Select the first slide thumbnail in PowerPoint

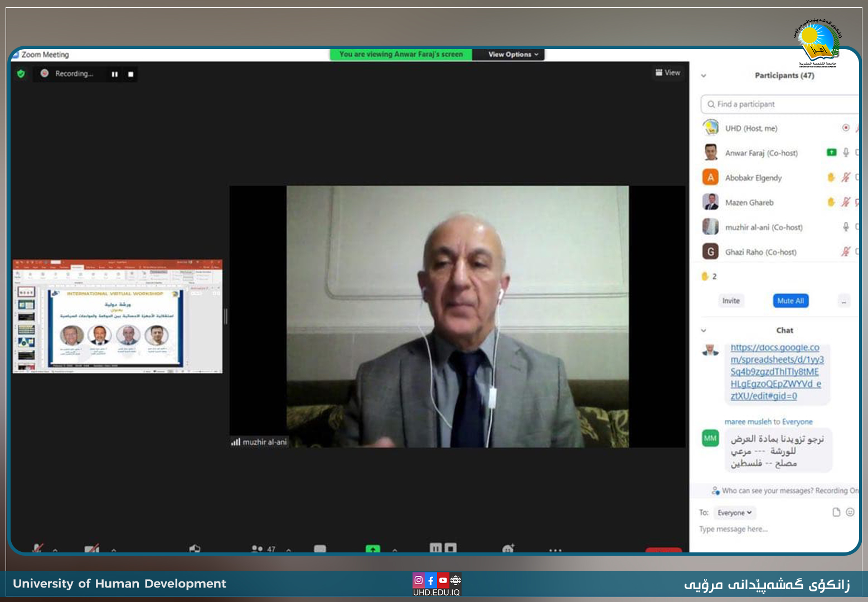(26, 292)
